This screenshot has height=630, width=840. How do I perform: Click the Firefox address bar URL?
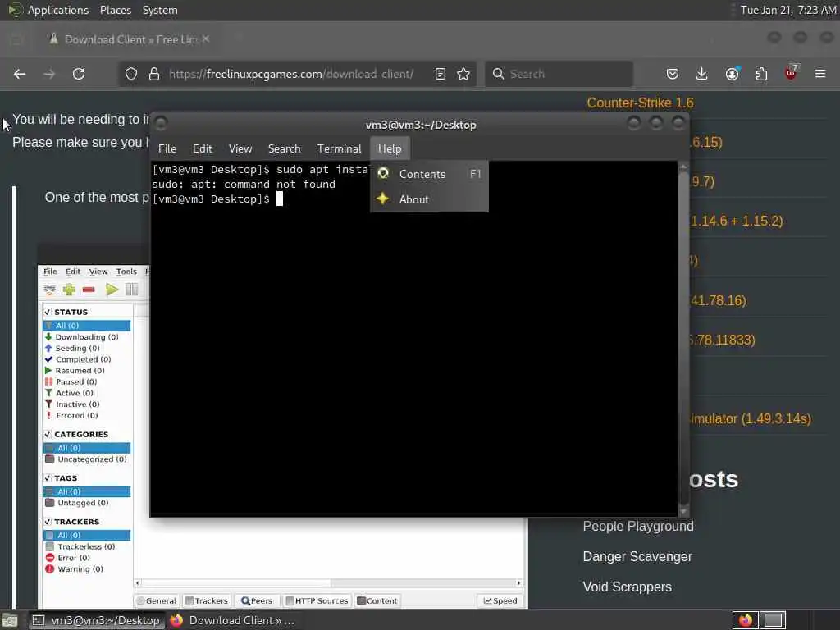coord(291,74)
